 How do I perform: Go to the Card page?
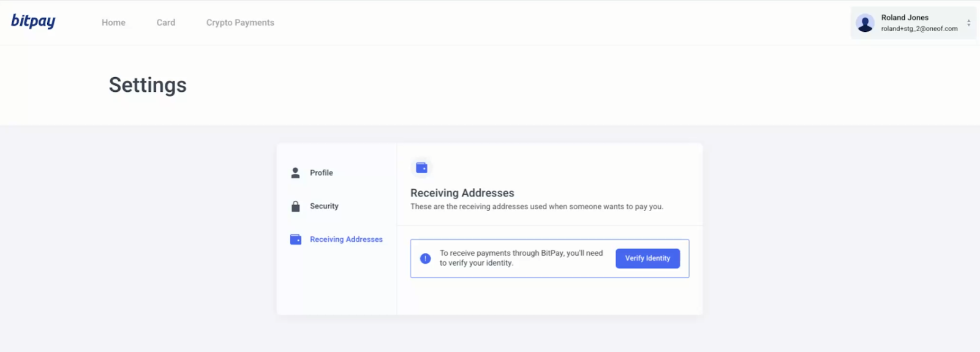(165, 23)
